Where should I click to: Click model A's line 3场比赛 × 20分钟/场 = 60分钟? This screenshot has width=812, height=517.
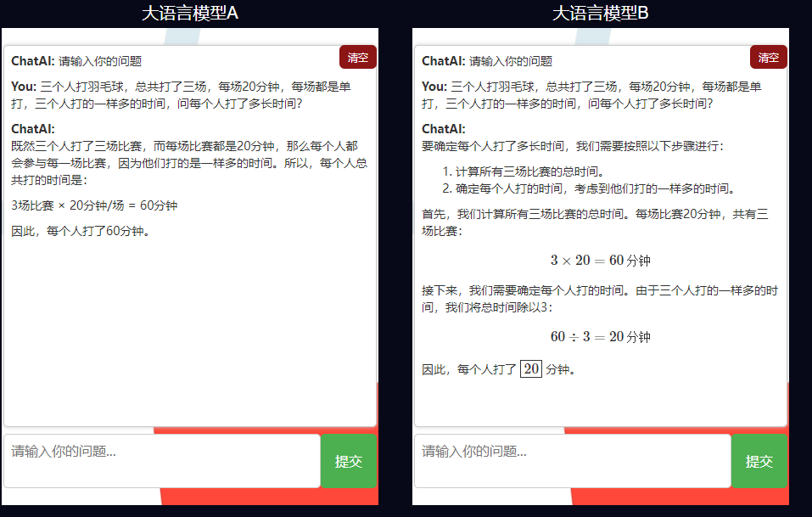tap(94, 205)
